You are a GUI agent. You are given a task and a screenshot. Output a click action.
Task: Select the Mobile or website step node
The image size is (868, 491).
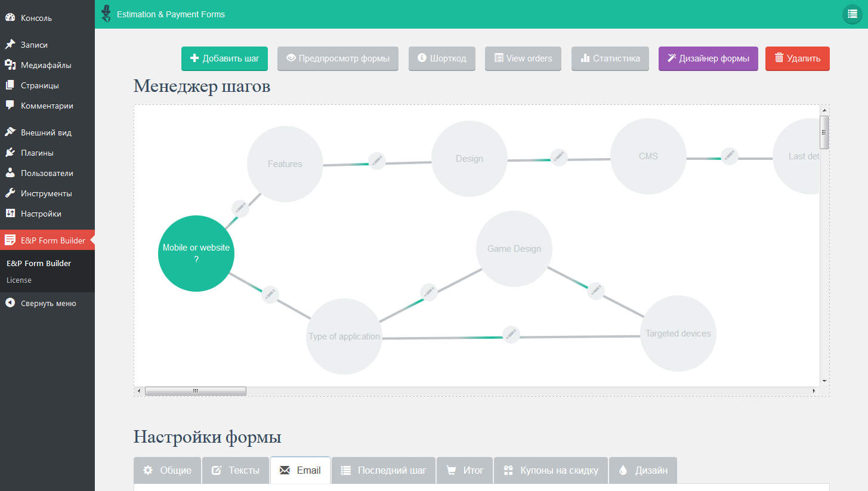tap(196, 254)
